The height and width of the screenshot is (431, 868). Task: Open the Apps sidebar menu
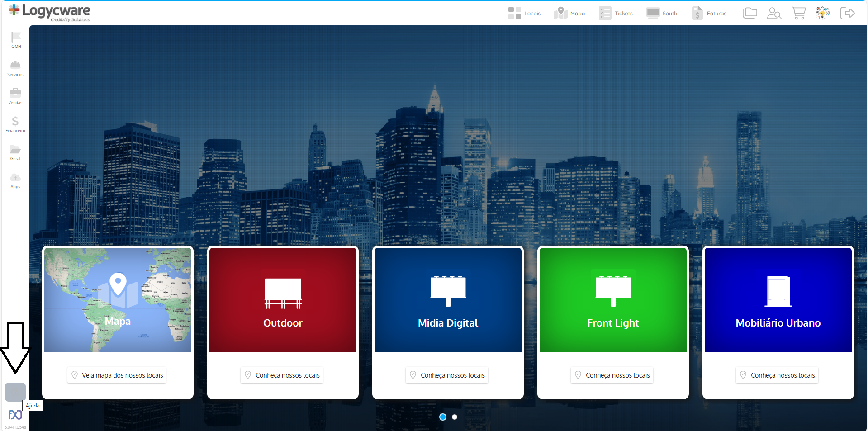[x=15, y=180]
